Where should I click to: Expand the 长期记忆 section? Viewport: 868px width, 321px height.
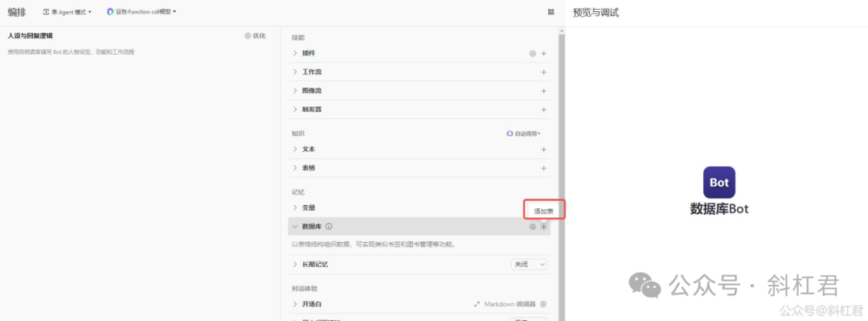pos(295,265)
